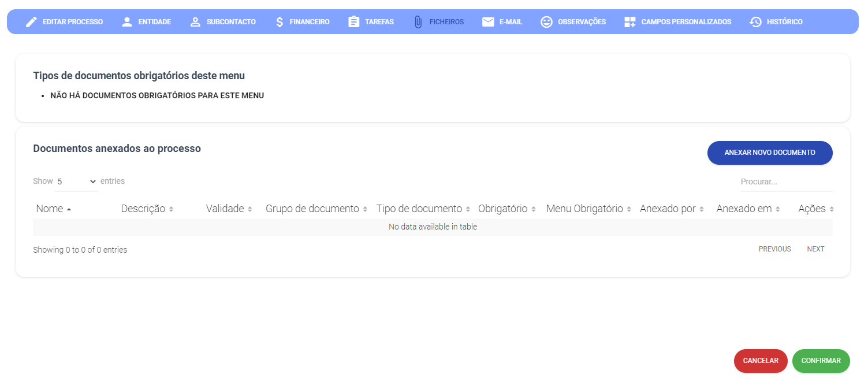Viewport: 868px width, 385px height.
Task: Click the clipboard icon for Tarefas
Action: [x=353, y=22]
